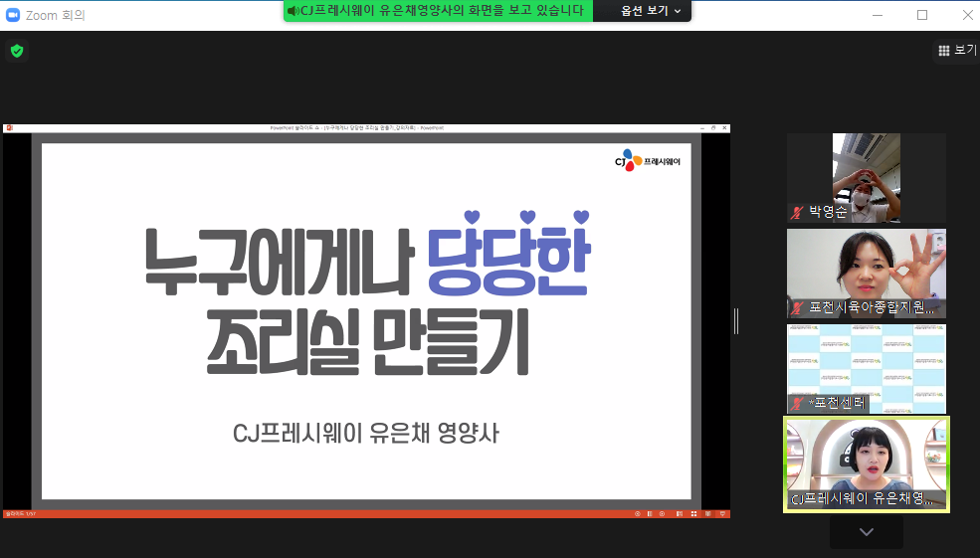The width and height of the screenshot is (980, 558).
Task: Open the 옵션 보기 dropdown
Action: tap(652, 11)
